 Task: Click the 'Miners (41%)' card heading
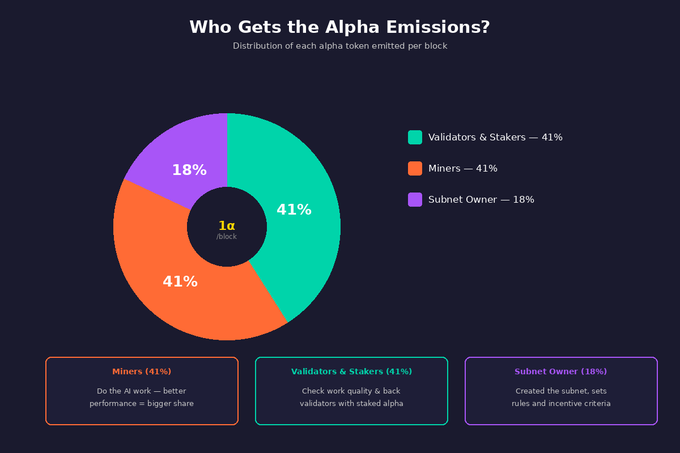[142, 371]
